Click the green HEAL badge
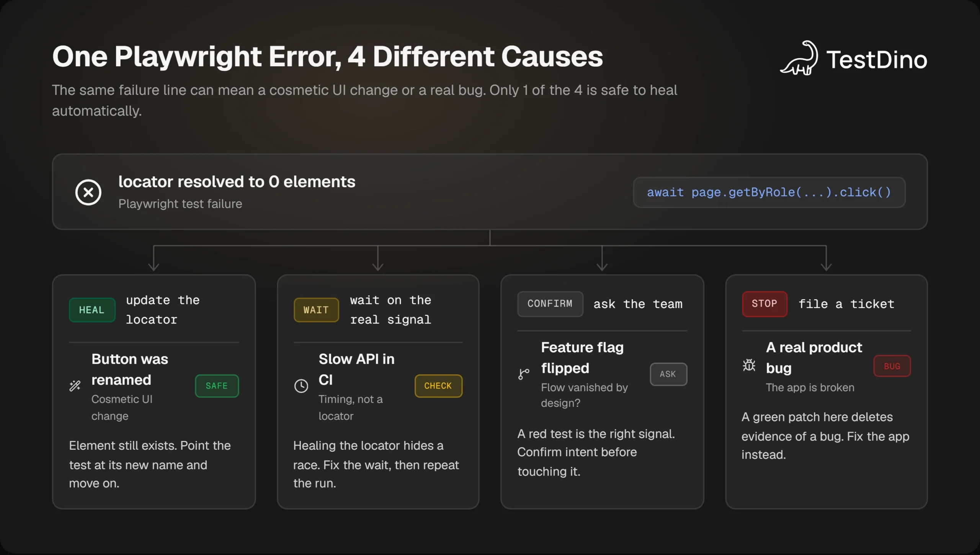Image resolution: width=980 pixels, height=555 pixels. 92,310
